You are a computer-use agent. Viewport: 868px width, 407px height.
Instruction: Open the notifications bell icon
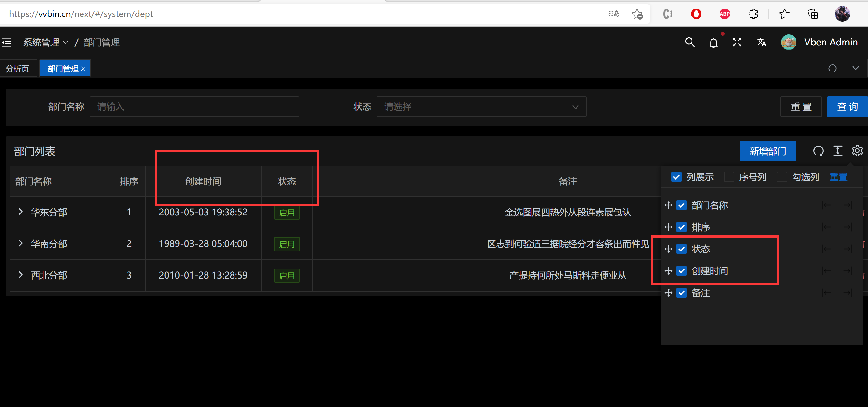pos(713,42)
